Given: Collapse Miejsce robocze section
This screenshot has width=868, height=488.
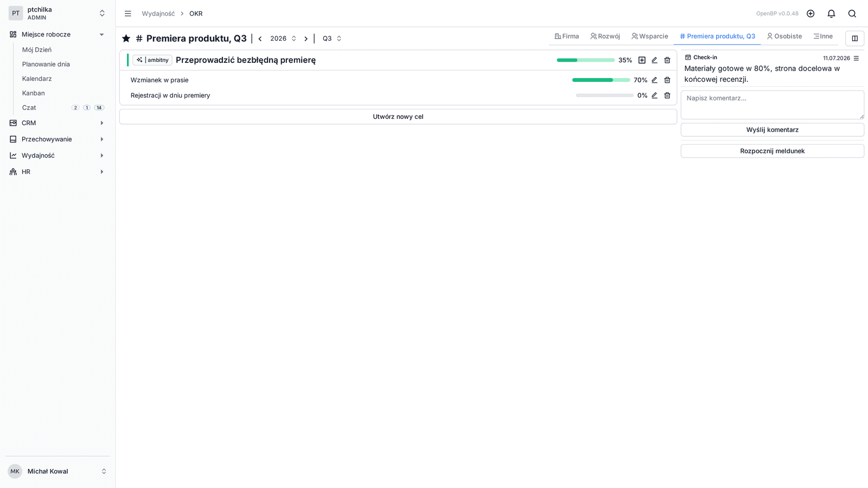Looking at the screenshot, I should pos(57,34).
